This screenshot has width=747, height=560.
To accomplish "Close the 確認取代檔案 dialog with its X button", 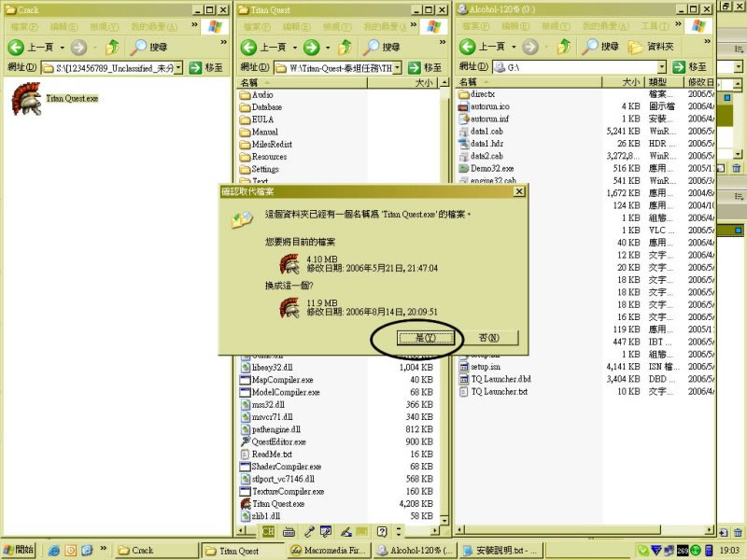I will (x=519, y=191).
